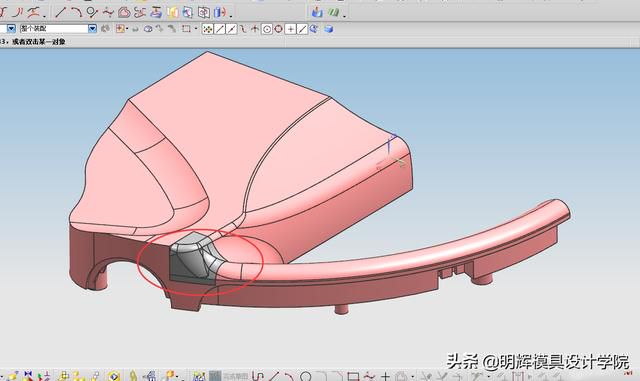Select the arc tool in bottom sketch toolbar
Viewport: 640px width, 381px height.
click(x=289, y=376)
